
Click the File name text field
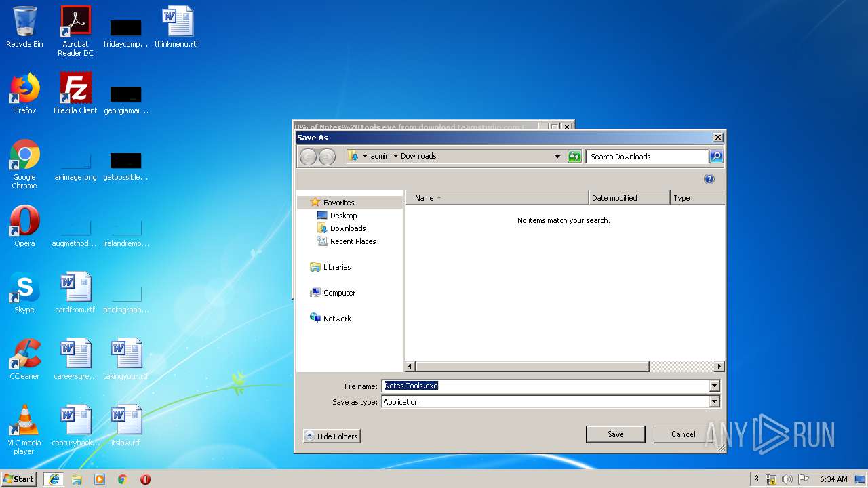[546, 386]
